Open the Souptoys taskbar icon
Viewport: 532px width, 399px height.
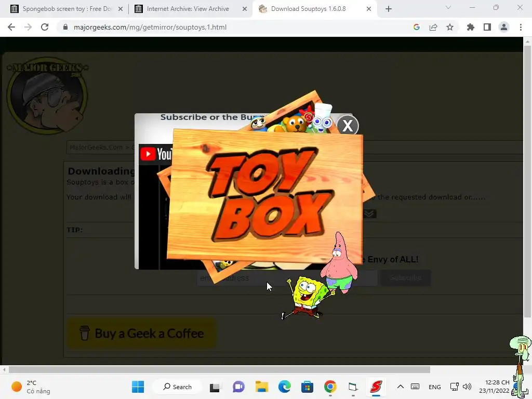click(x=376, y=387)
